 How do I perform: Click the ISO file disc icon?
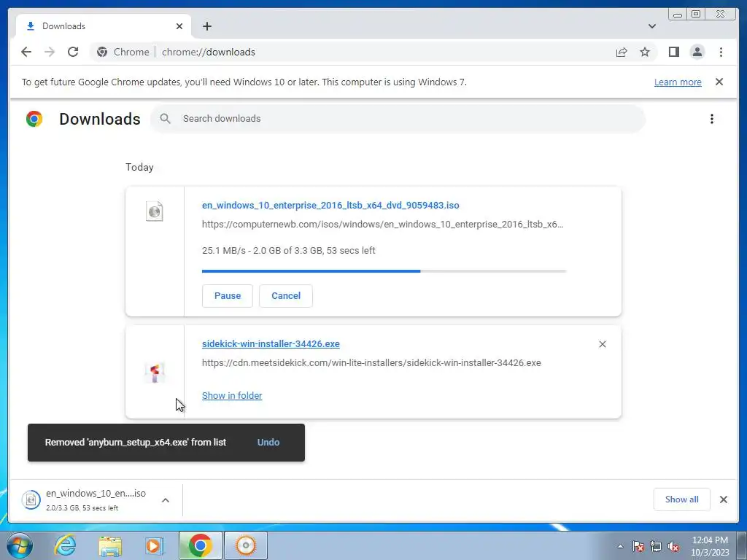click(x=155, y=211)
